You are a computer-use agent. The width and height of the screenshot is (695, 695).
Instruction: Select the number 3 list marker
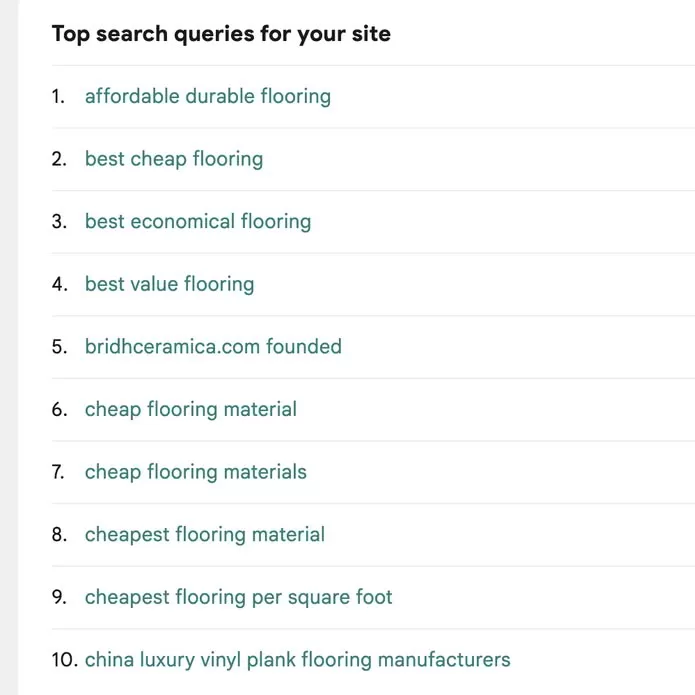[x=59, y=222]
